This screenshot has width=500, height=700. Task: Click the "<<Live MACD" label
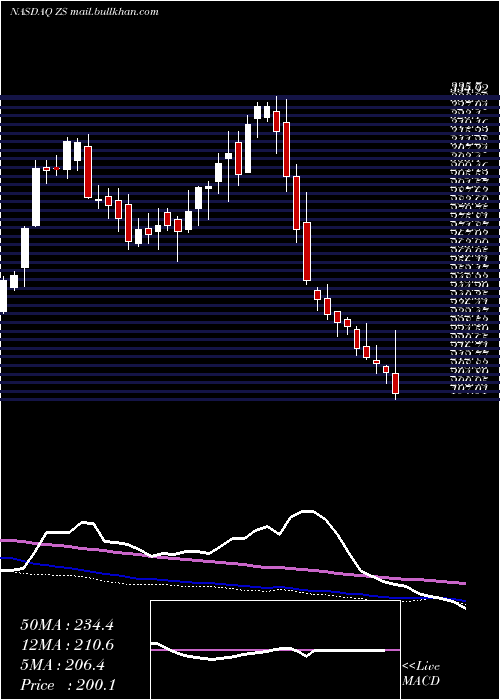click(x=421, y=673)
